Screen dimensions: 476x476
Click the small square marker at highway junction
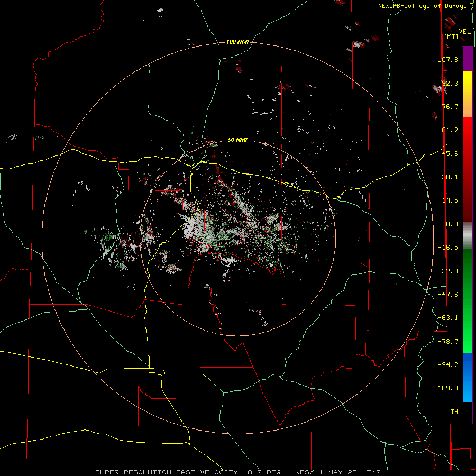(x=151, y=370)
